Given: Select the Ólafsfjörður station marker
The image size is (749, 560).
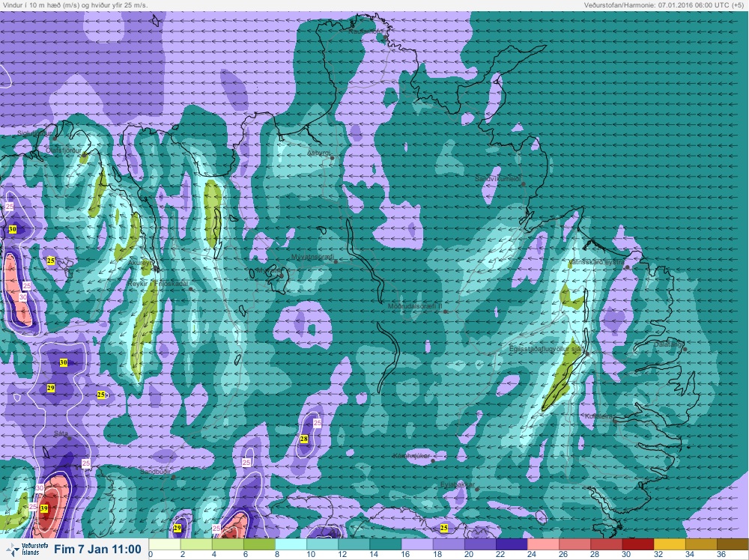Looking at the screenshot, I should [84, 155].
